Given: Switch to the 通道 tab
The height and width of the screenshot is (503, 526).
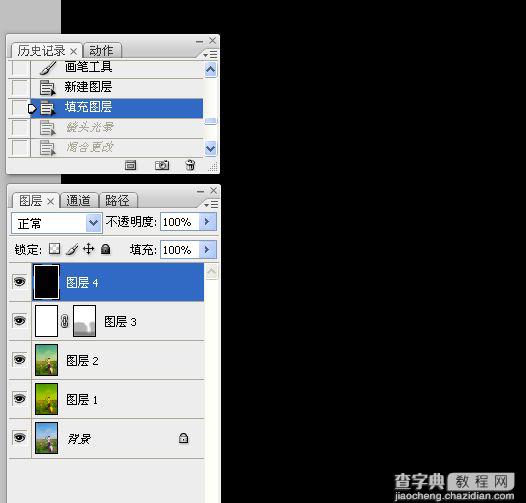Looking at the screenshot, I should point(78,201).
